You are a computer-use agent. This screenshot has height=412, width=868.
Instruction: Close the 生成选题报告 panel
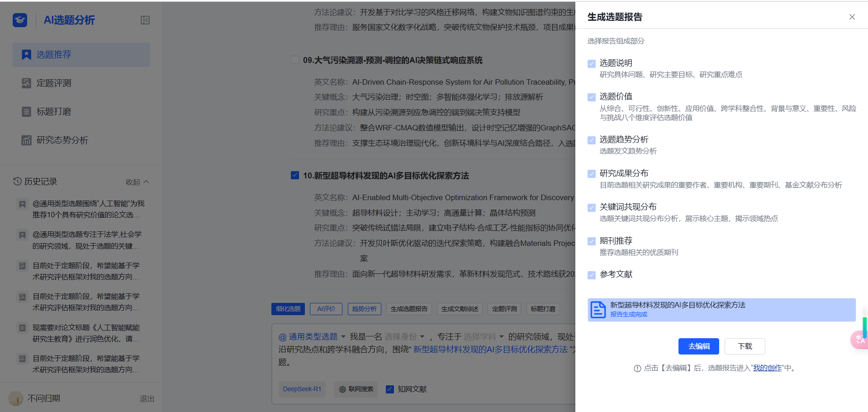[852, 17]
